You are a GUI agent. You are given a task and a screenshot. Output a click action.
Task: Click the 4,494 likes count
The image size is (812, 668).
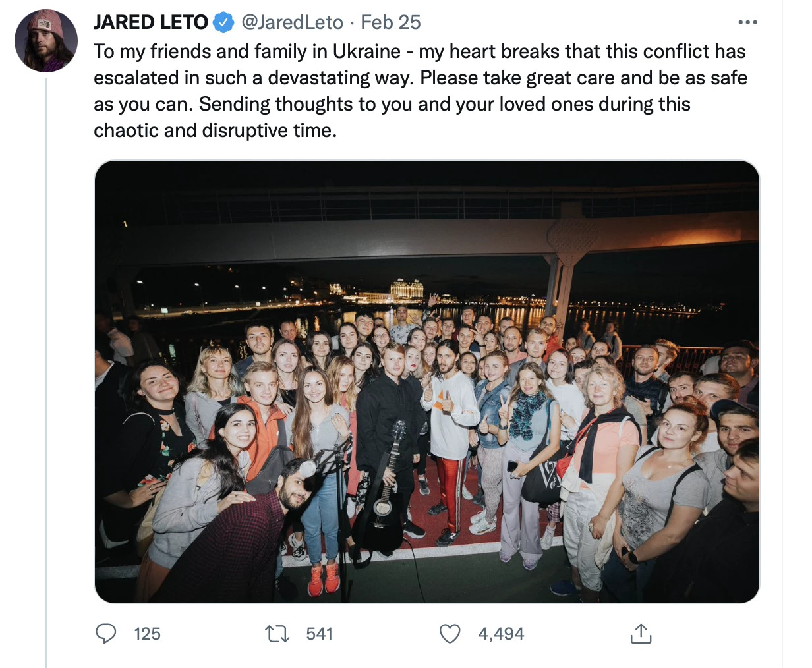501,634
